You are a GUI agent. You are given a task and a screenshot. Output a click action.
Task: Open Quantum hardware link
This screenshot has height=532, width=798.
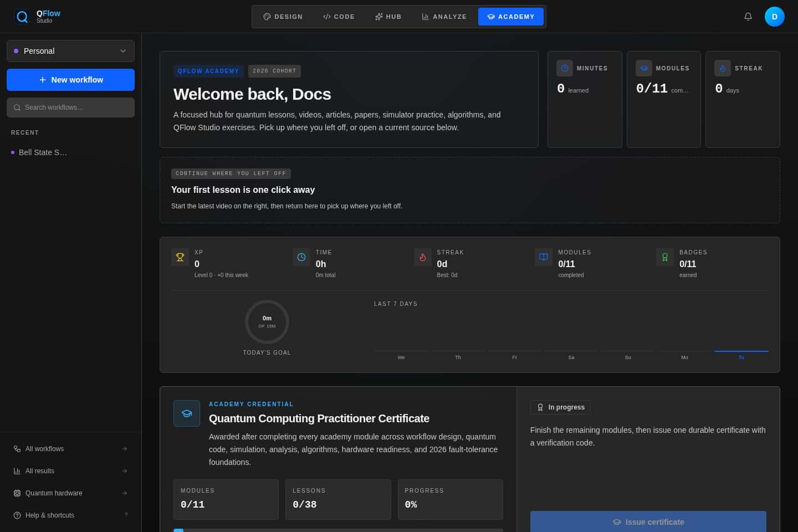(x=70, y=493)
